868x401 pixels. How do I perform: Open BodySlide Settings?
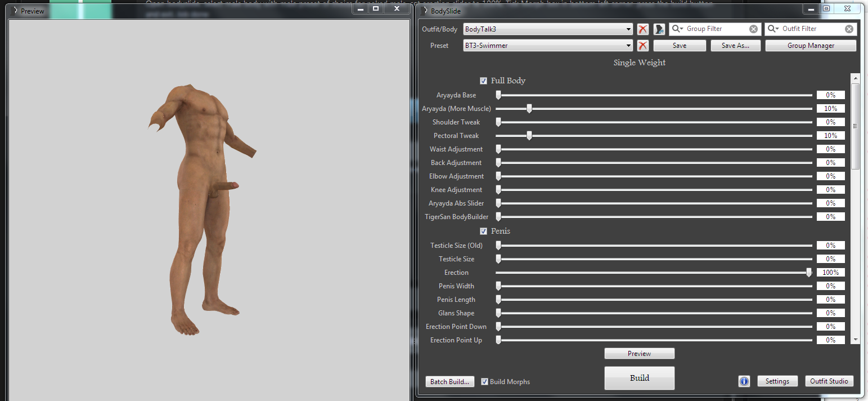click(777, 381)
